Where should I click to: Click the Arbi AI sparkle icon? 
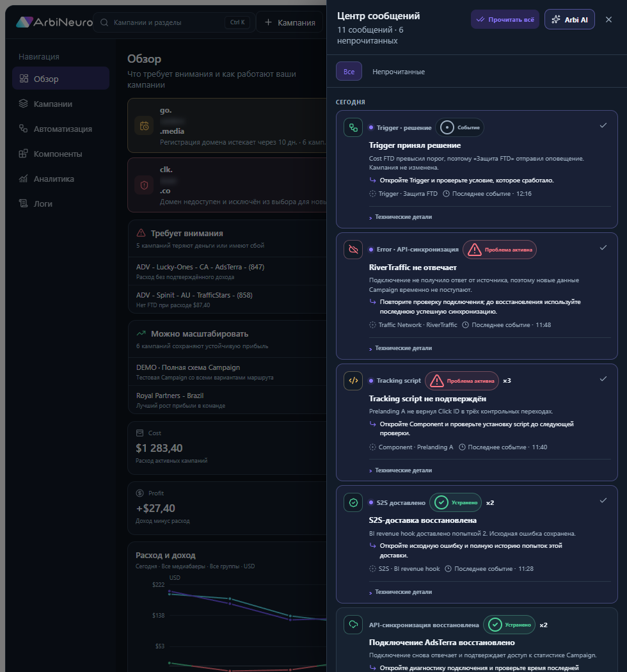coord(556,20)
